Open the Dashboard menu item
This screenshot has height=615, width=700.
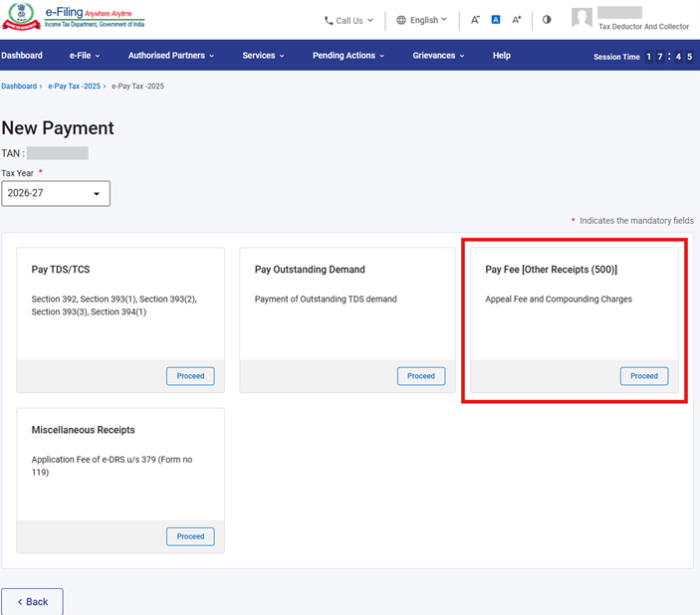click(x=22, y=56)
